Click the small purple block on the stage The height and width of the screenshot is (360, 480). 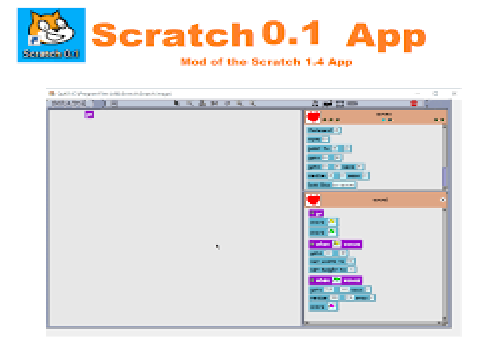[x=89, y=114]
